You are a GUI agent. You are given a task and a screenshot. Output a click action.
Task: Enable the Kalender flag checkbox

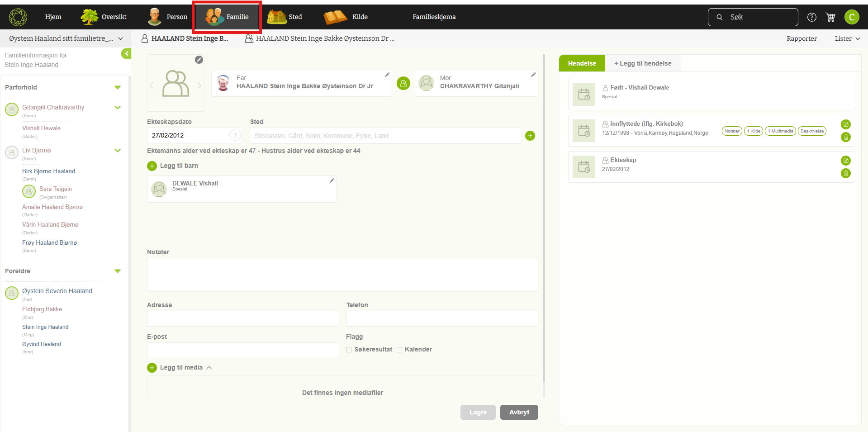coord(399,350)
